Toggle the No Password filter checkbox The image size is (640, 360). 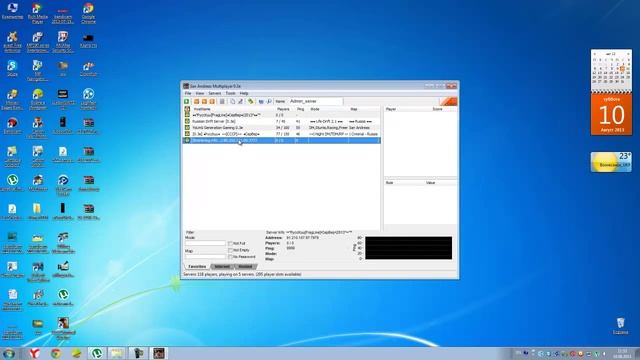click(x=231, y=257)
